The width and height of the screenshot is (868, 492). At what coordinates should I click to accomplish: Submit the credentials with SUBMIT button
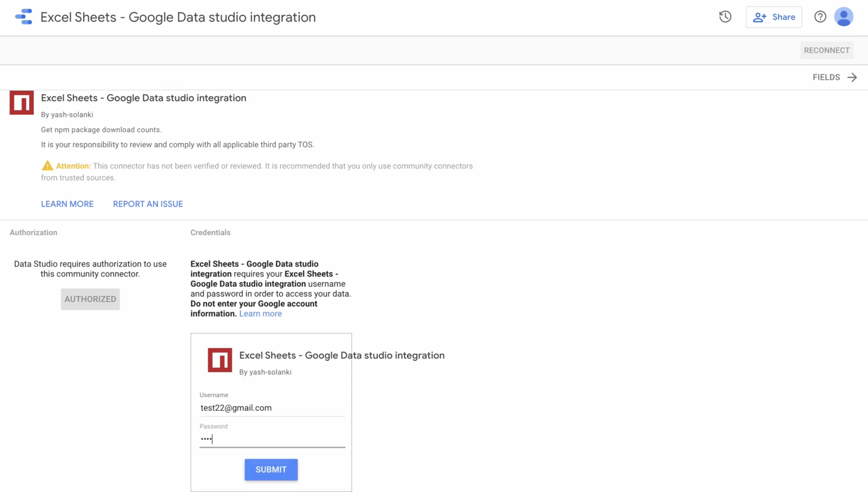[x=271, y=469]
